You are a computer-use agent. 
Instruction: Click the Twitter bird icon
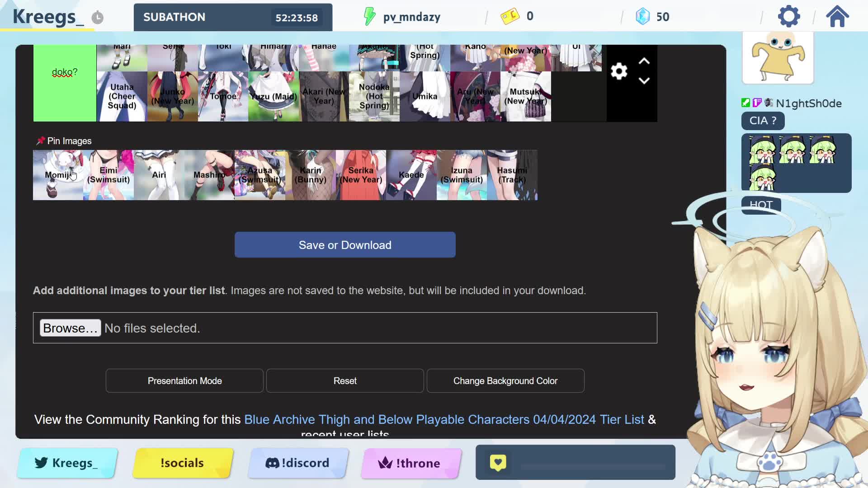(x=41, y=463)
